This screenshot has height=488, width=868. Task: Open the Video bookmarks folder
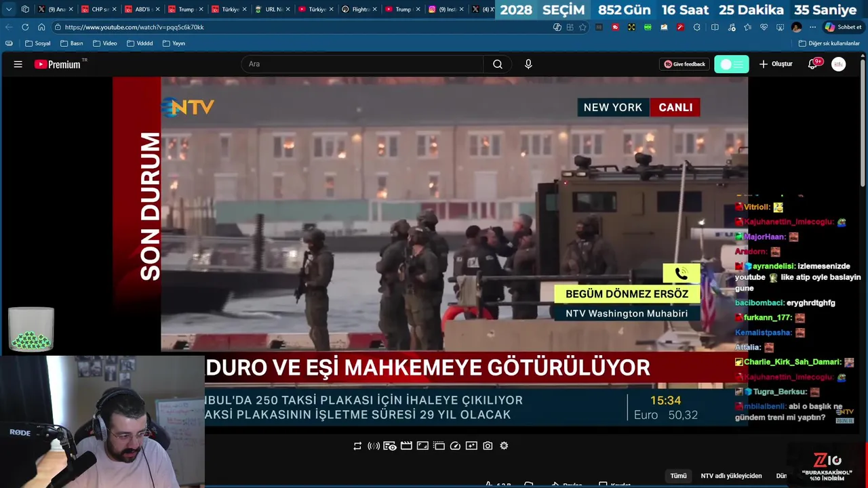point(105,43)
